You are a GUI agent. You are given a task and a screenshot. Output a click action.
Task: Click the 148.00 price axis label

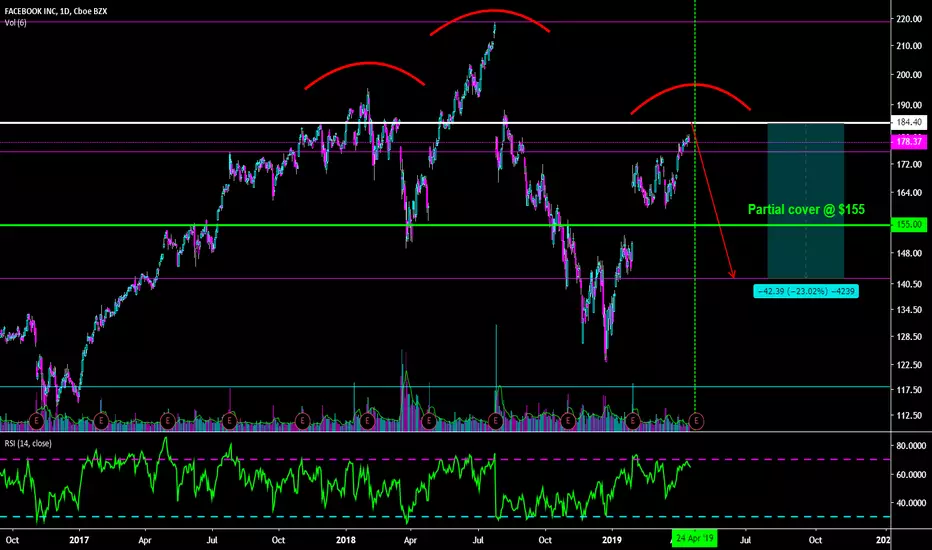[909, 253]
